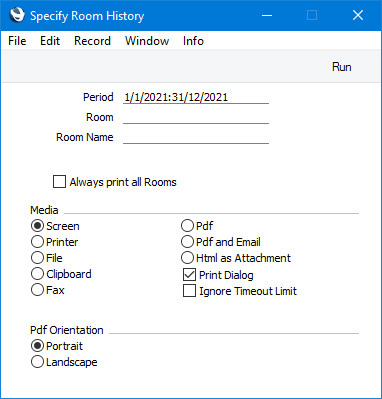382x399 pixels.
Task: Open the Window menu
Action: pyautogui.click(x=147, y=41)
